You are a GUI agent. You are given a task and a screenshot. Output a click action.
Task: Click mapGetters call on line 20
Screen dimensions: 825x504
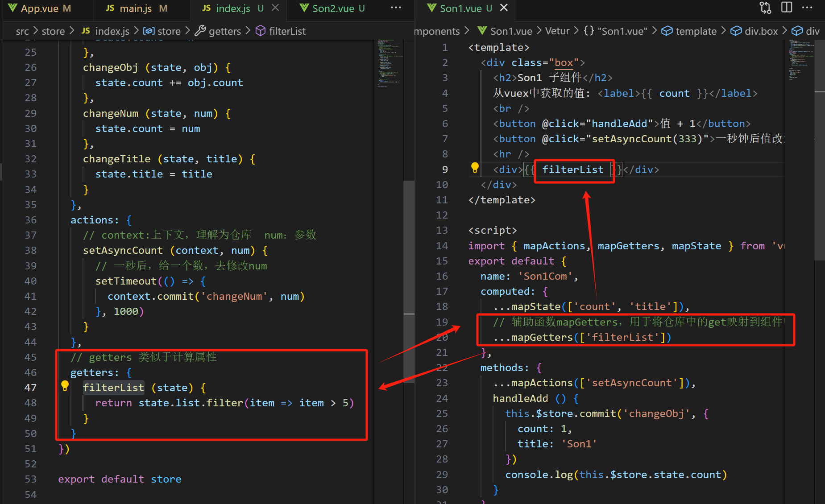pyautogui.click(x=582, y=337)
